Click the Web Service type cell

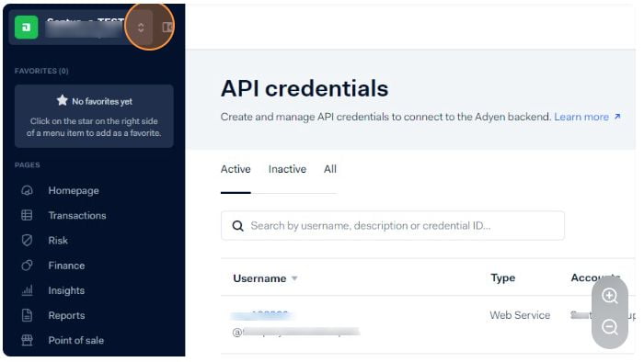point(520,315)
